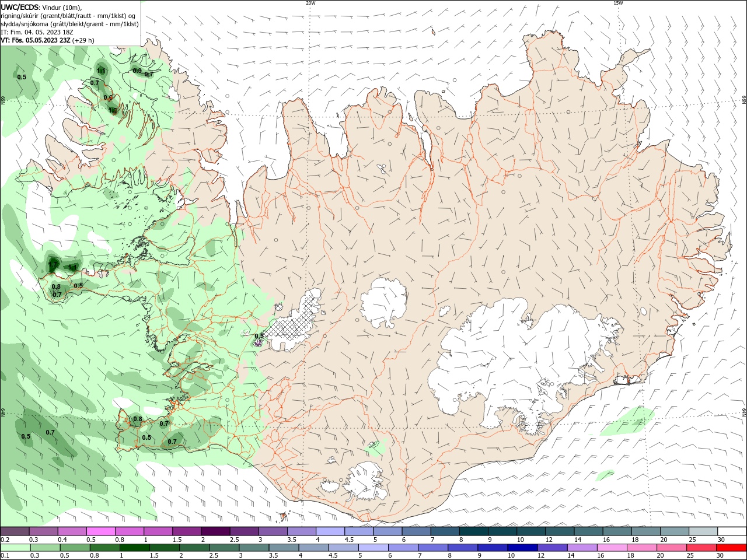Click the 20W longitude label

click(x=310, y=3)
